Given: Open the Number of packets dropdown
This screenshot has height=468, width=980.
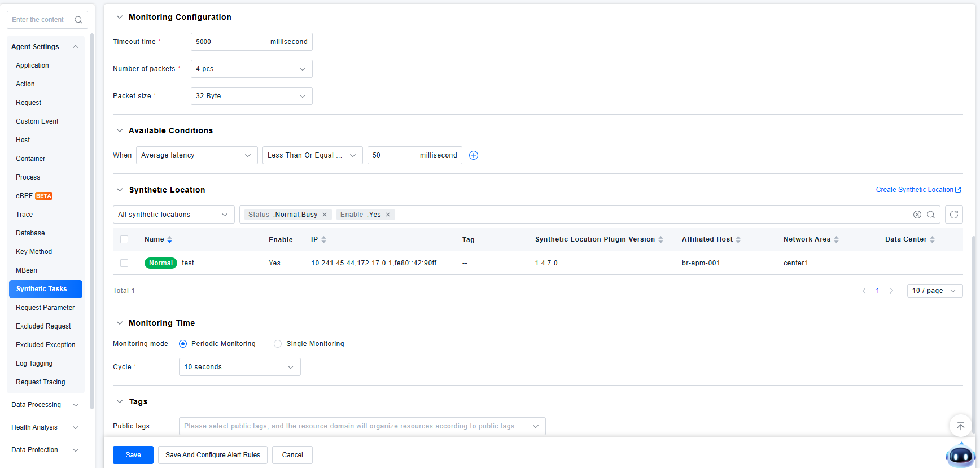Looking at the screenshot, I should (x=251, y=69).
